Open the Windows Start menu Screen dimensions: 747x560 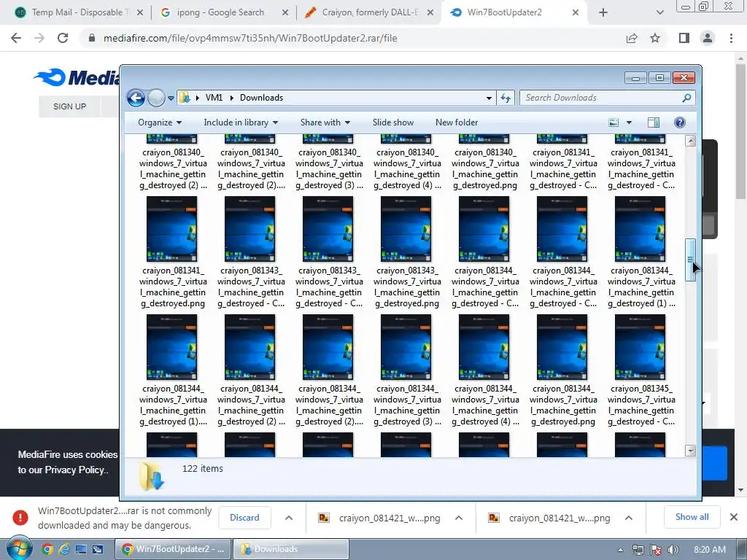pyautogui.click(x=19, y=549)
